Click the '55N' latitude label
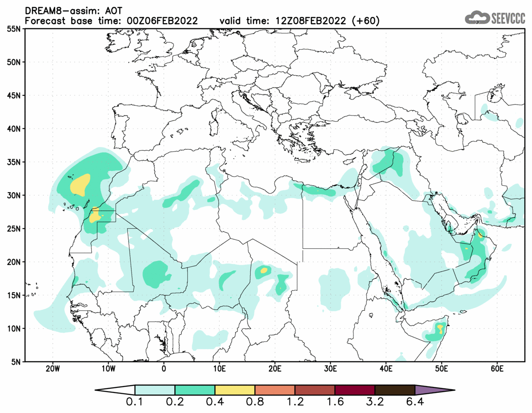532x413 pixels. point(14,29)
